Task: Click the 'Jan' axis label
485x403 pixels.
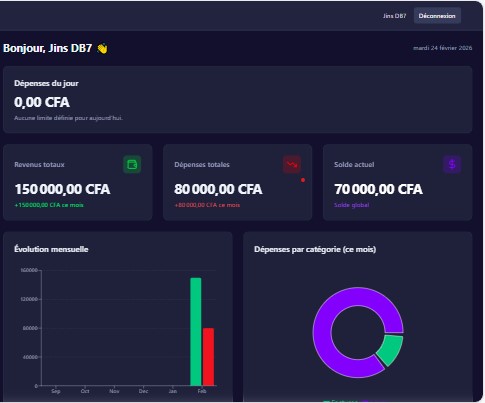Action: pos(173,391)
